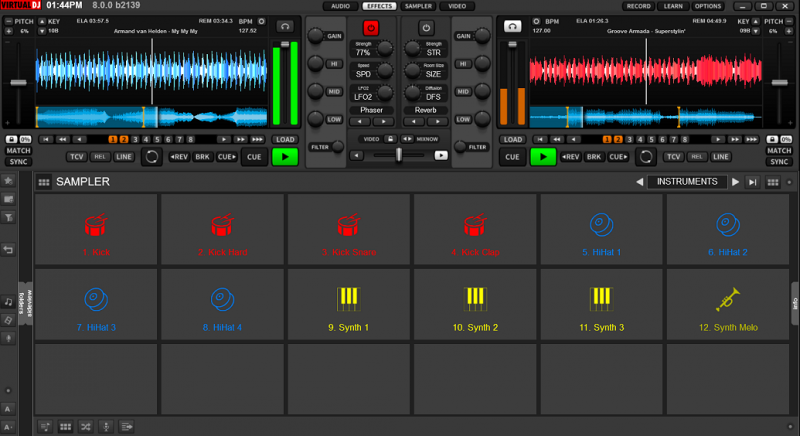The width and height of the screenshot is (800, 436).
Task: Trigger the Kick drum sample pad
Action: click(96, 229)
